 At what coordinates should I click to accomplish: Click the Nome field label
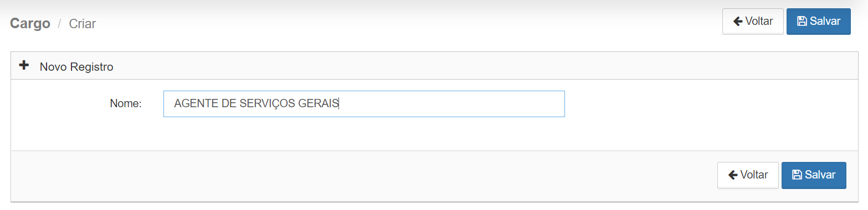click(x=126, y=103)
